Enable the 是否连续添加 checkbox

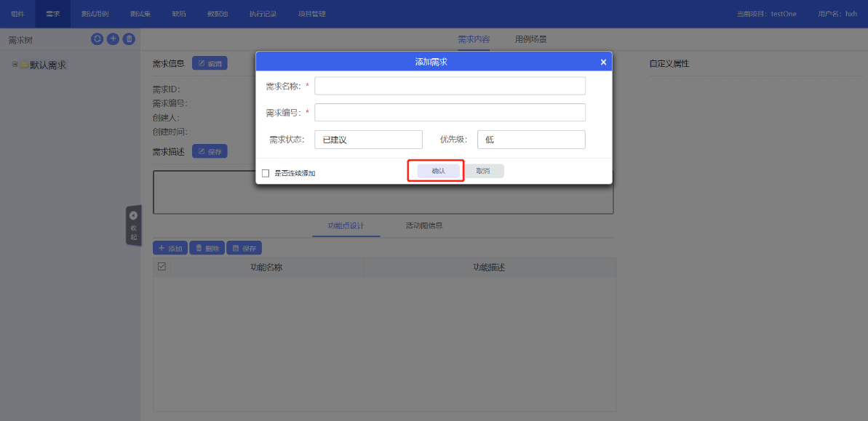(x=266, y=173)
